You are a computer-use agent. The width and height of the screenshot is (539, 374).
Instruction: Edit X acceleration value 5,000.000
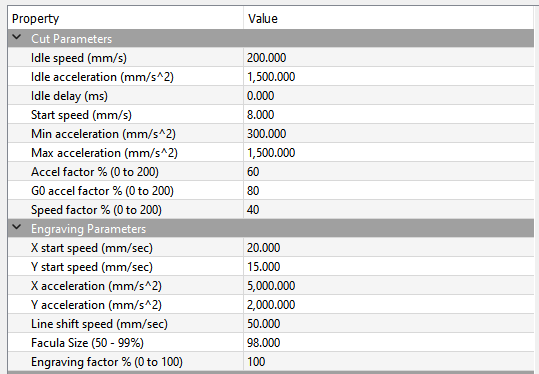tap(389, 286)
